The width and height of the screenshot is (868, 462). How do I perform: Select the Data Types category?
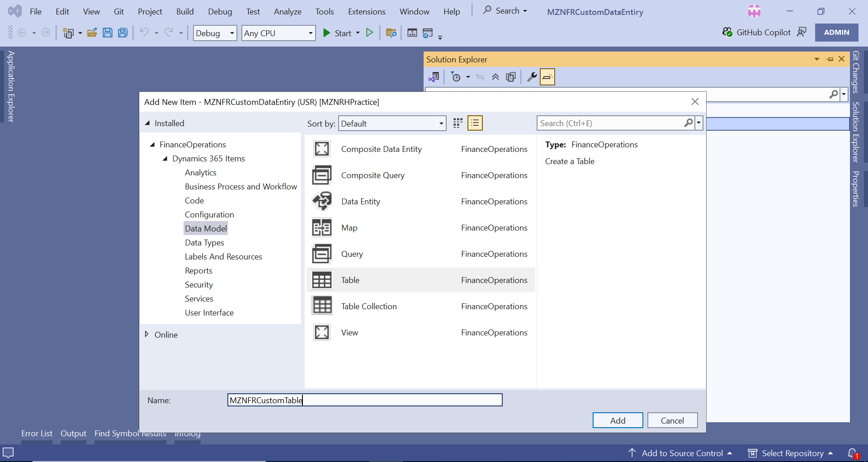[x=204, y=243]
